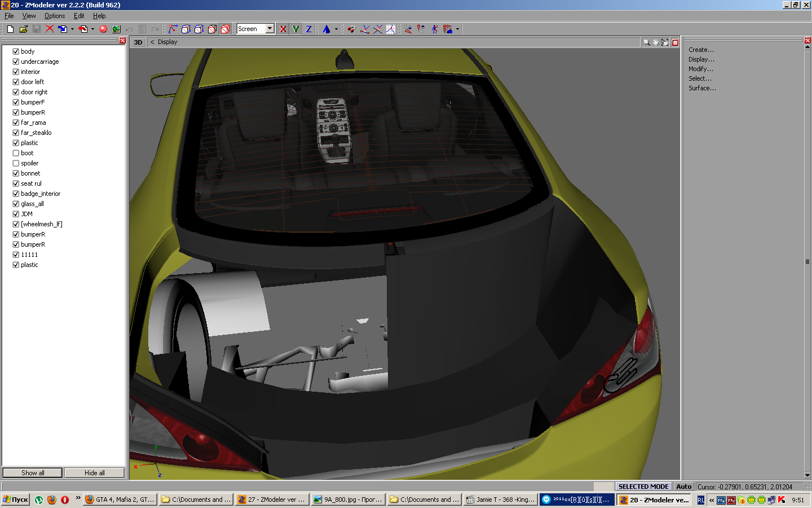Switch to the 27 - ZModeler taskbar window
The height and width of the screenshot is (508, 812).
[x=272, y=500]
